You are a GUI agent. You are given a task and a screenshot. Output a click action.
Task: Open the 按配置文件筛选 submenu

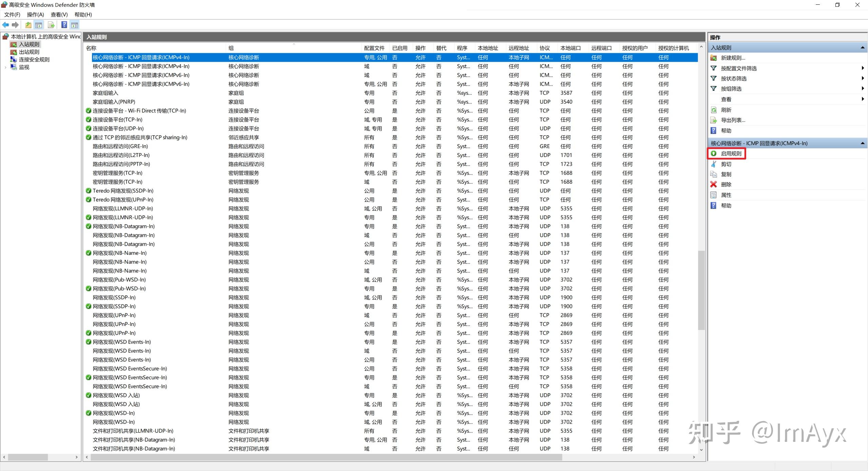738,68
